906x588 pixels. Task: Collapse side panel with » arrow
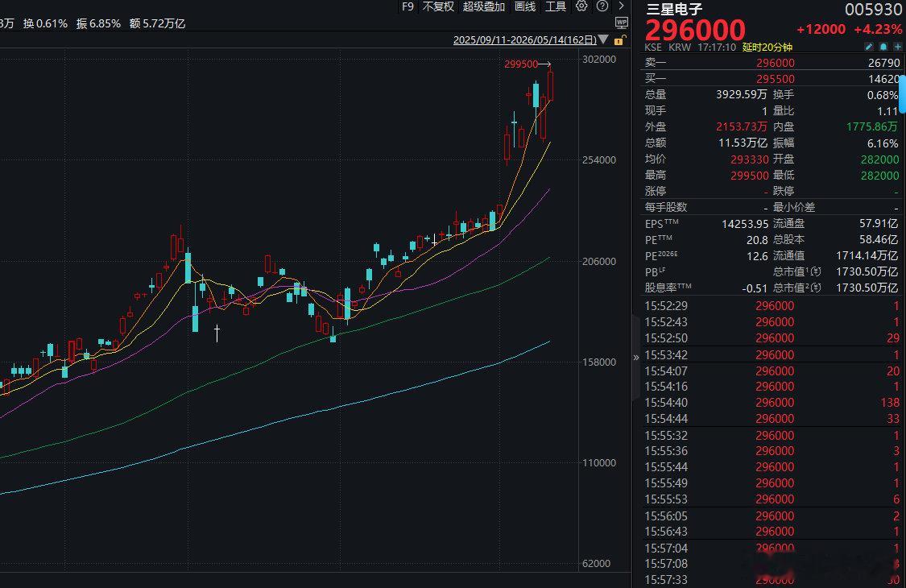tap(636, 358)
